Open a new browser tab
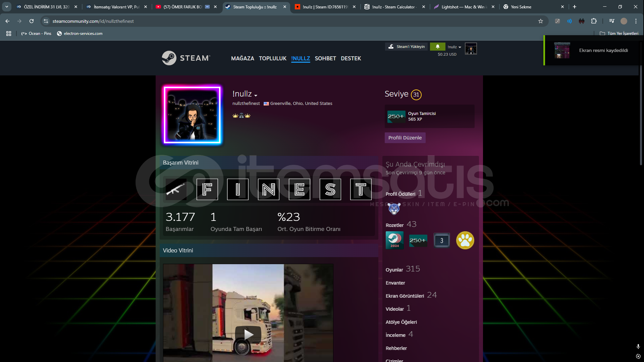644x362 pixels. 575,7
